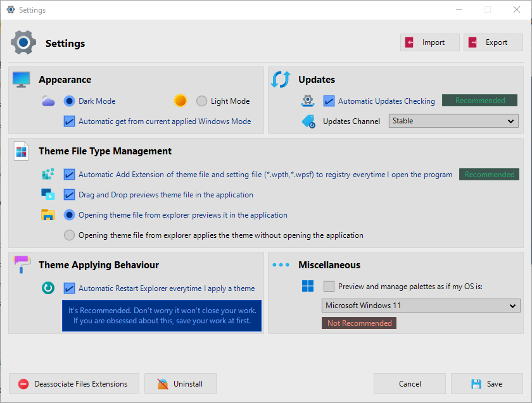The width and height of the screenshot is (532, 403).
Task: Enable Preview and manage palettes OS checkbox
Action: pos(329,286)
